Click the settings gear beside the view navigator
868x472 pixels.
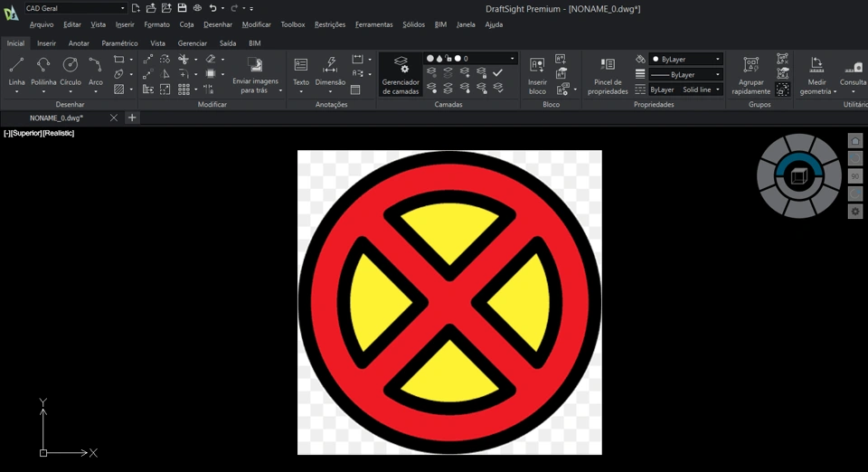point(854,212)
